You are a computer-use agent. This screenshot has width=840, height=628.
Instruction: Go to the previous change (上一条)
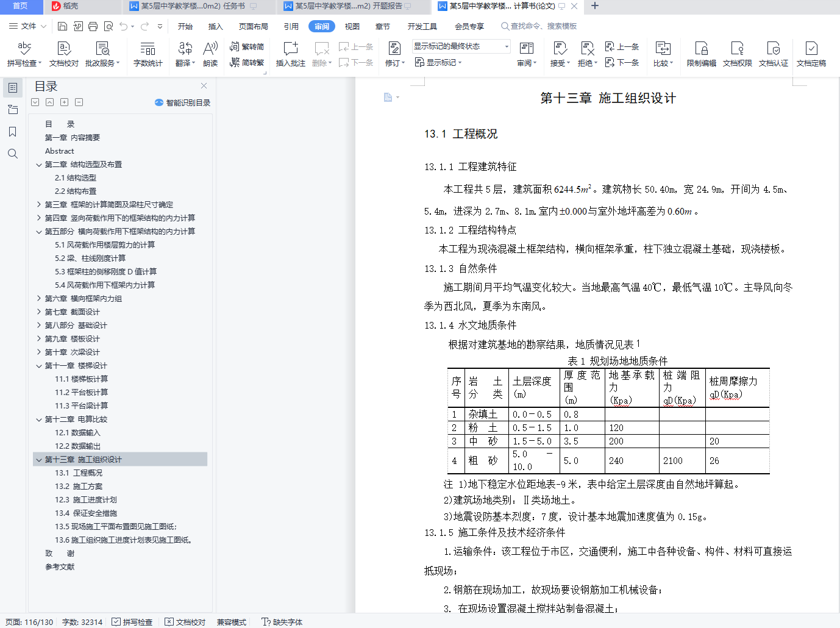[x=622, y=46]
